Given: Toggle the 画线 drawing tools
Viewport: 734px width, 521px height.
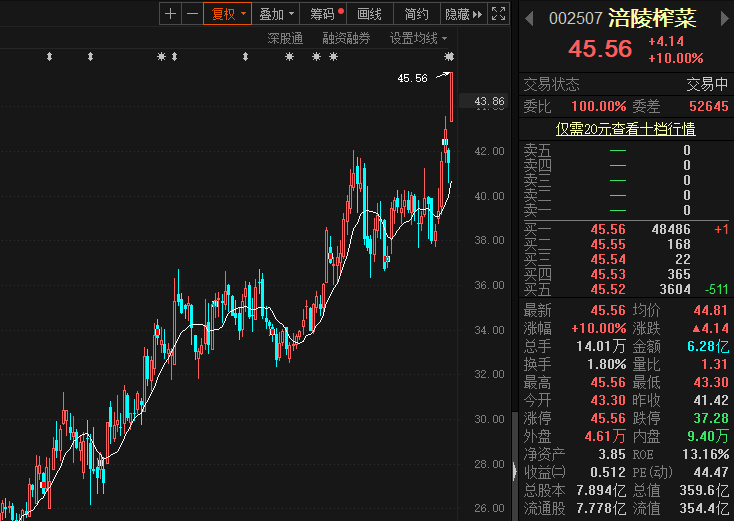Looking at the screenshot, I should (370, 14).
